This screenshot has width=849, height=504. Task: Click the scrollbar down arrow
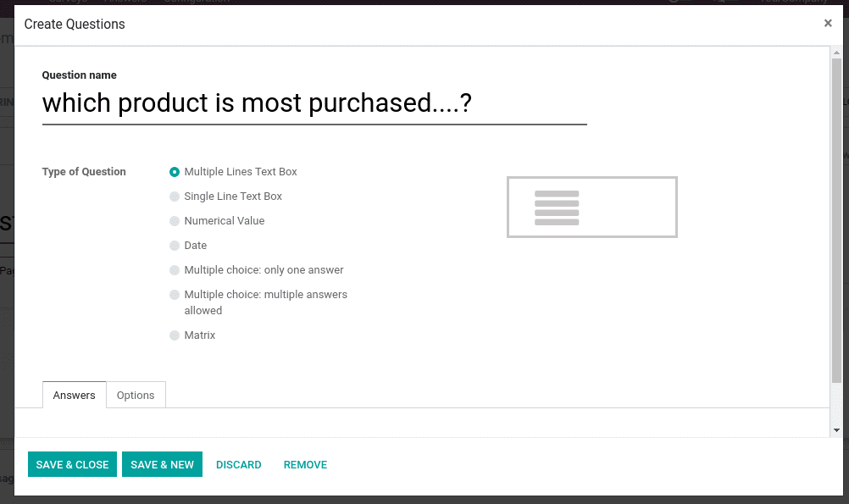[x=836, y=430]
